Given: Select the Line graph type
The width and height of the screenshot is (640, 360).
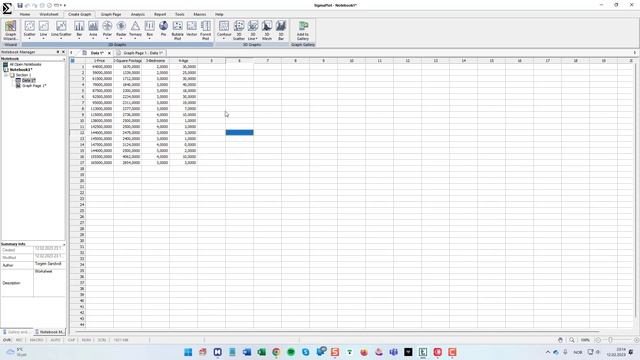Looking at the screenshot, I should [44, 29].
